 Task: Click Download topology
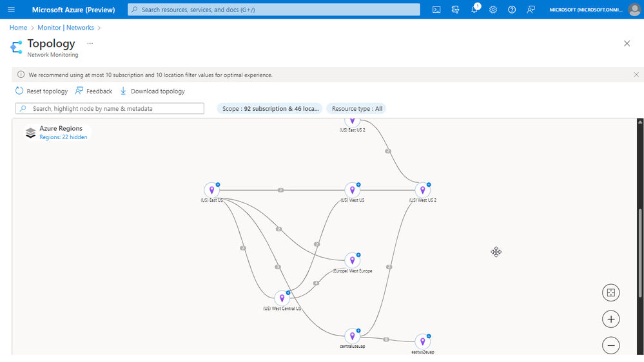pos(152,91)
